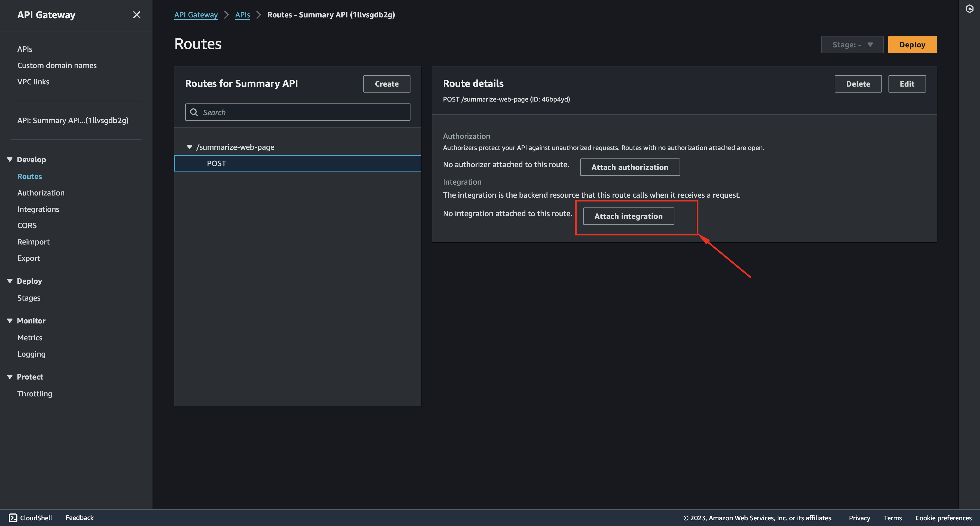Screen dimensions: 980x526
Task: Collapse the /summarize-web-page route
Action: (189, 147)
